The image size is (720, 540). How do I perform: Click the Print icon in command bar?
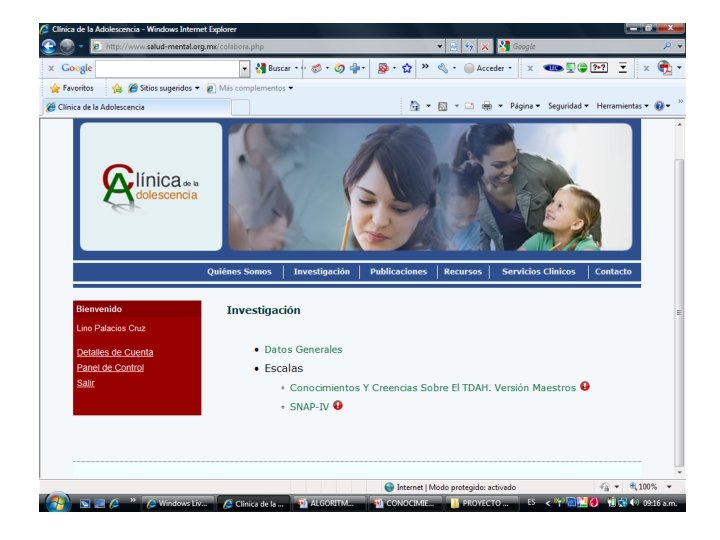click(487, 106)
